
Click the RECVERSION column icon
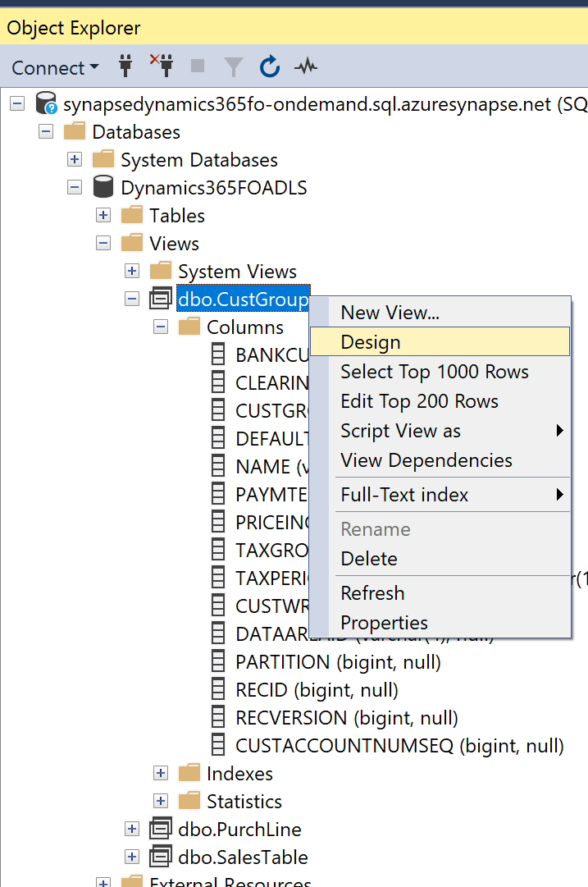(x=217, y=717)
